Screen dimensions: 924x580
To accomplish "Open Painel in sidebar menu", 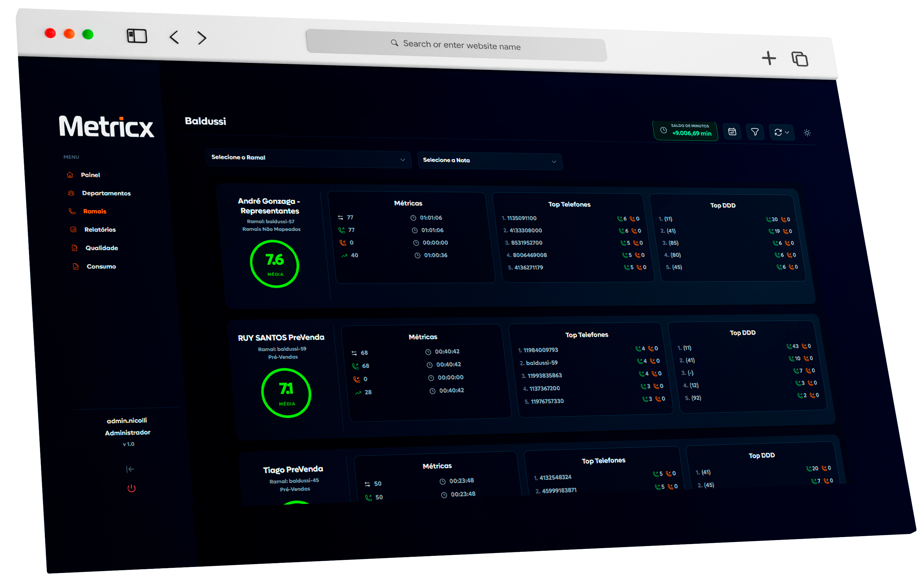I will [x=90, y=175].
